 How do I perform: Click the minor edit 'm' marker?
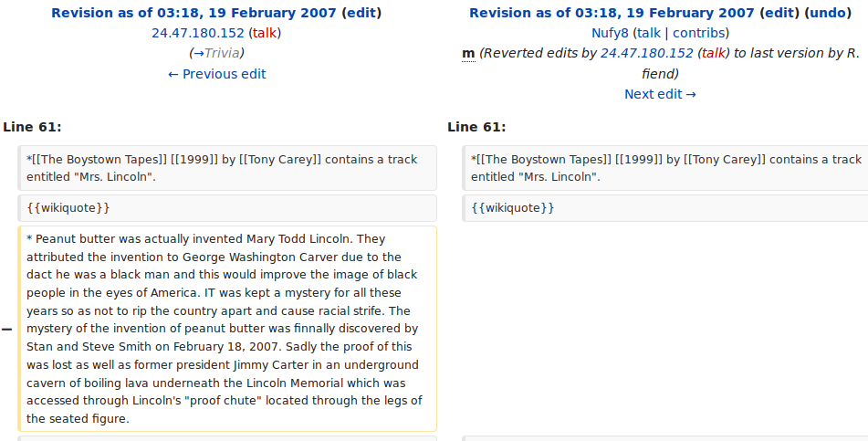(x=468, y=53)
